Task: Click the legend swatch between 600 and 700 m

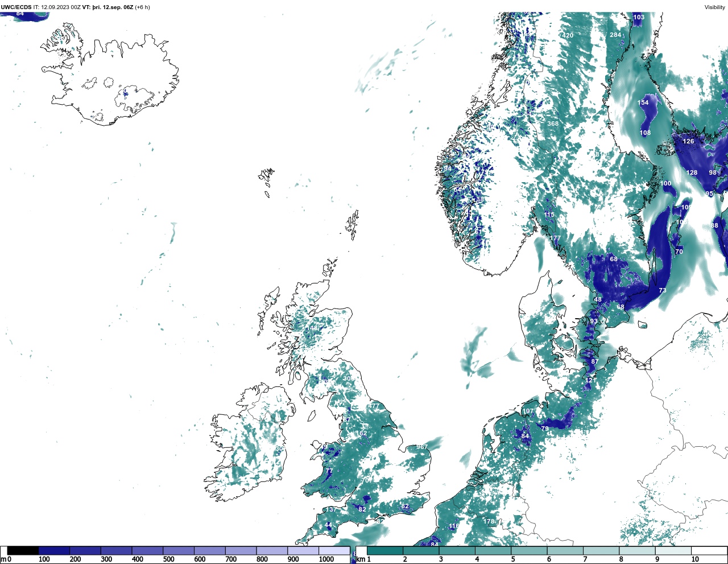Action: pyautogui.click(x=210, y=551)
